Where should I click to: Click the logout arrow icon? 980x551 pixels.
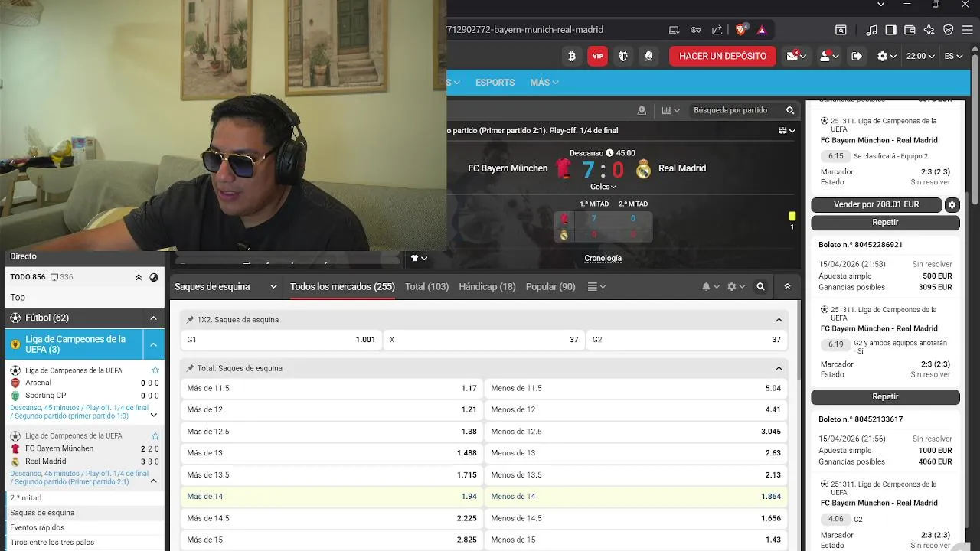[857, 56]
